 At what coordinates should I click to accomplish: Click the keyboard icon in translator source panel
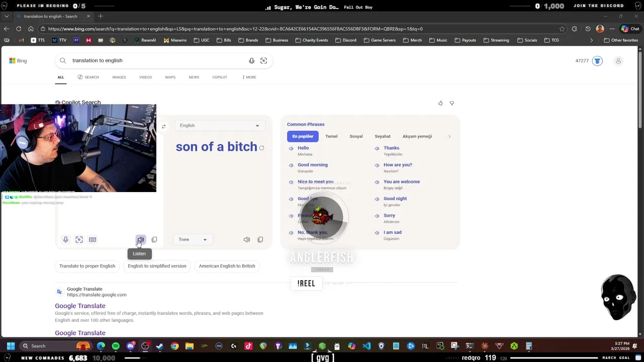(x=93, y=240)
